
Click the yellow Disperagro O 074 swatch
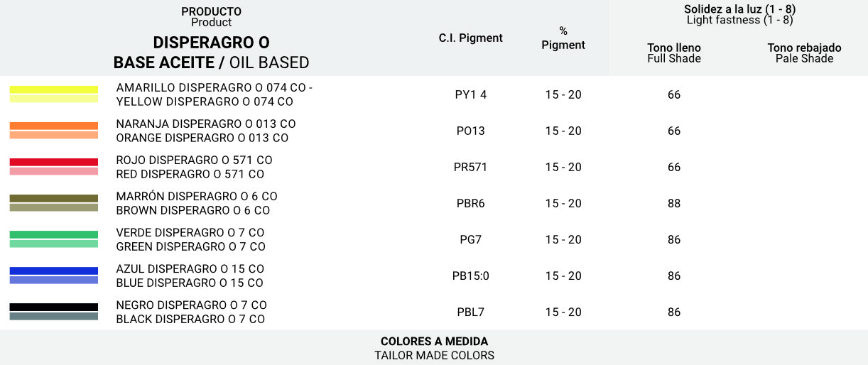click(x=54, y=94)
